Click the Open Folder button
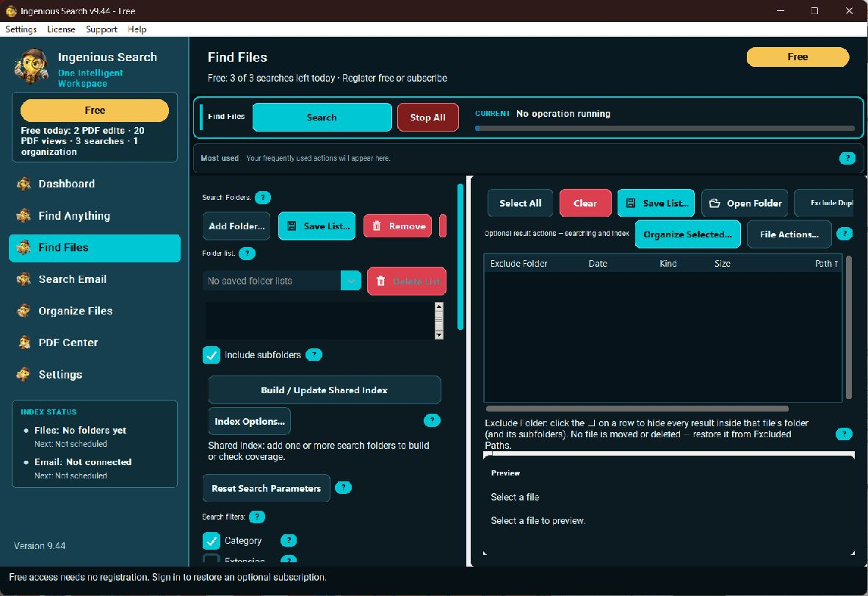Screen dimensions: 868x596 [x=746, y=204]
